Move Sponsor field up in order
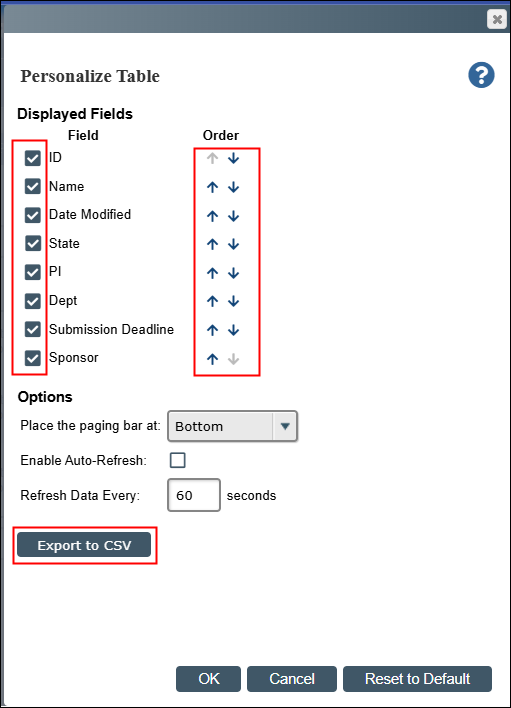Screen dimensions: 511x708 click(x=212, y=359)
